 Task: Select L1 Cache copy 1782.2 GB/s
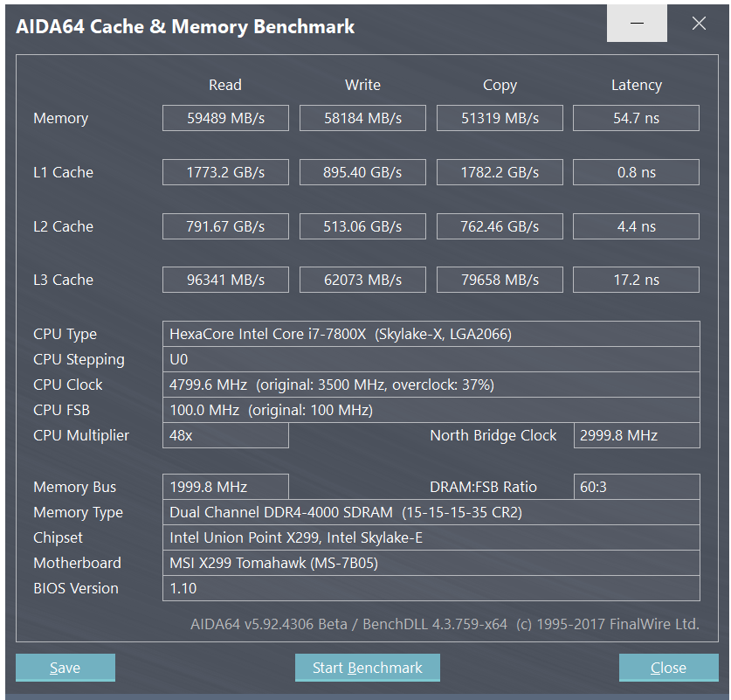click(500, 172)
